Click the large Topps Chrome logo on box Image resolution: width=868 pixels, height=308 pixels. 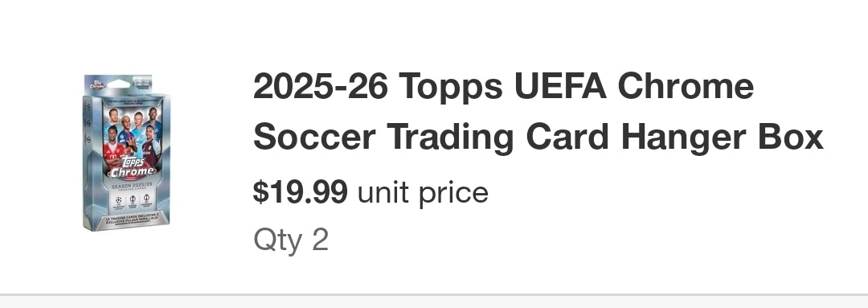[131, 166]
